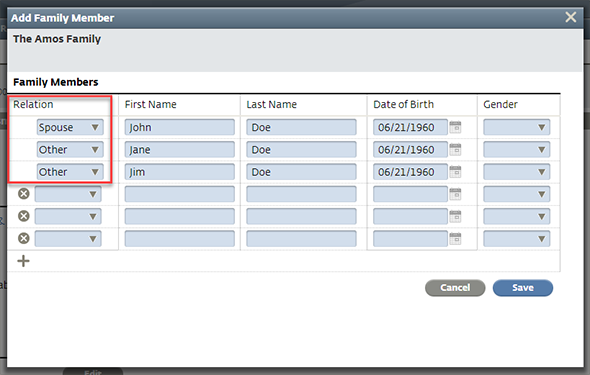Open the empty relation dropdown in fourth row
This screenshot has height=375, width=590.
(68, 194)
